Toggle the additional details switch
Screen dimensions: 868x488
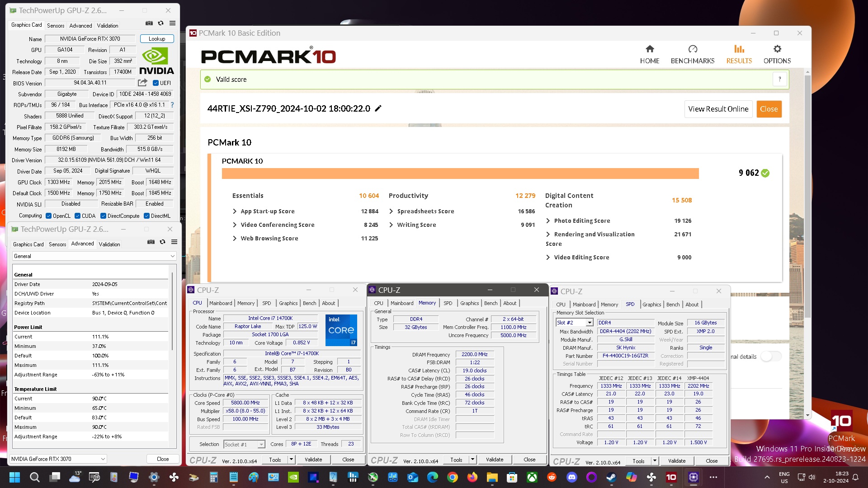(771, 357)
